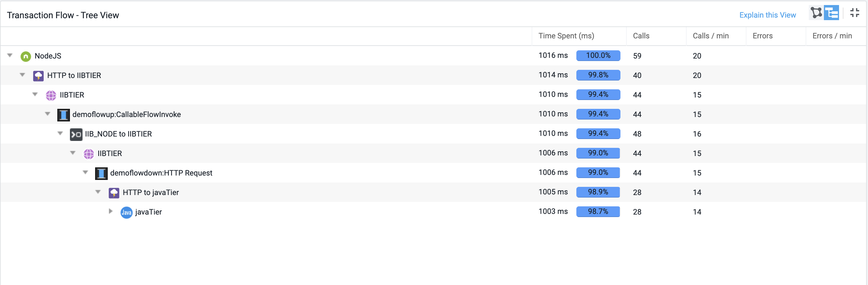
Task: Select the tree view icon
Action: (831, 13)
